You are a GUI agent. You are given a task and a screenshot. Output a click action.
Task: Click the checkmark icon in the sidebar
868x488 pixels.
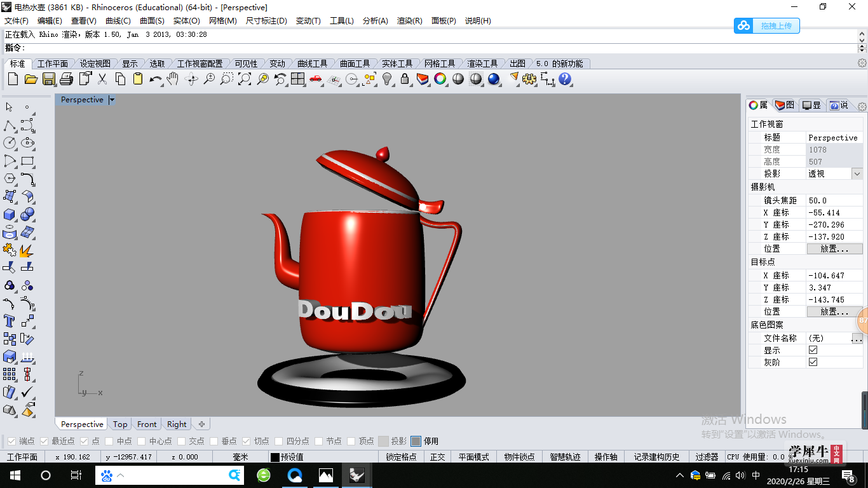click(x=27, y=392)
